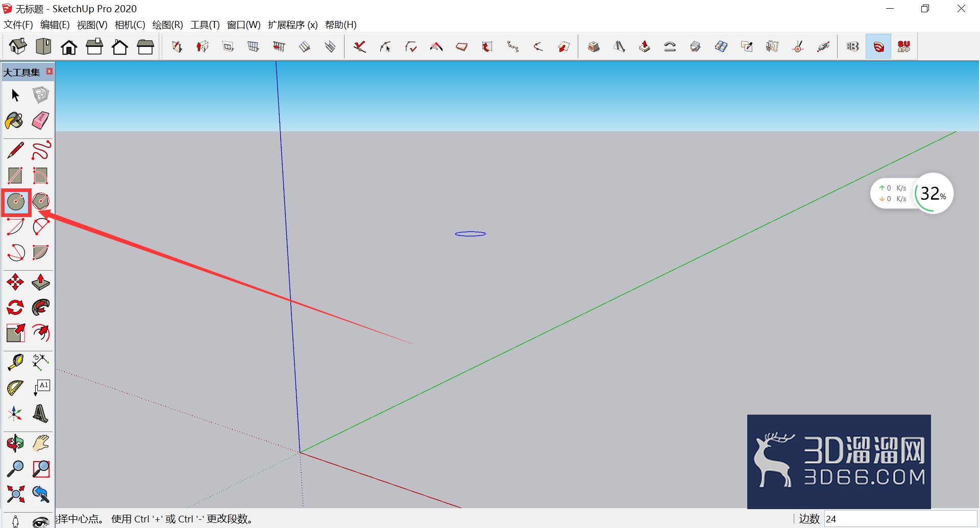Activate the Tape Measure tool

(15, 362)
